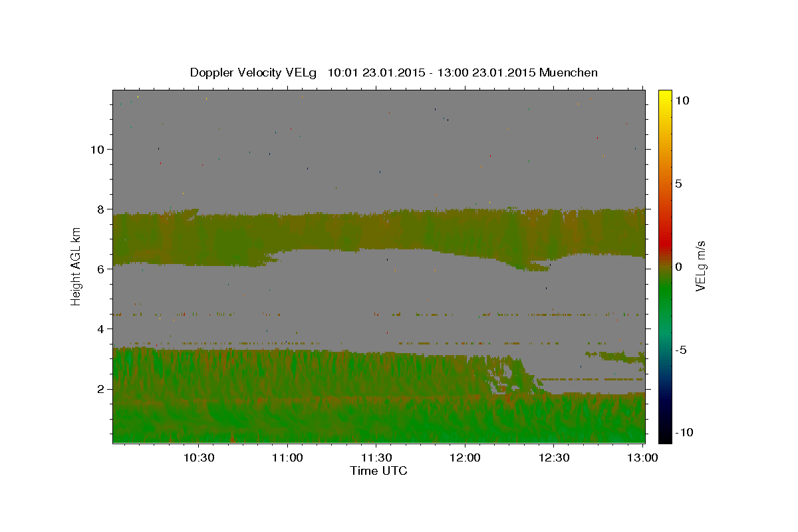Click the '13:00 23.01.2015' end time in title
This screenshot has height=532, width=798.
coord(486,72)
